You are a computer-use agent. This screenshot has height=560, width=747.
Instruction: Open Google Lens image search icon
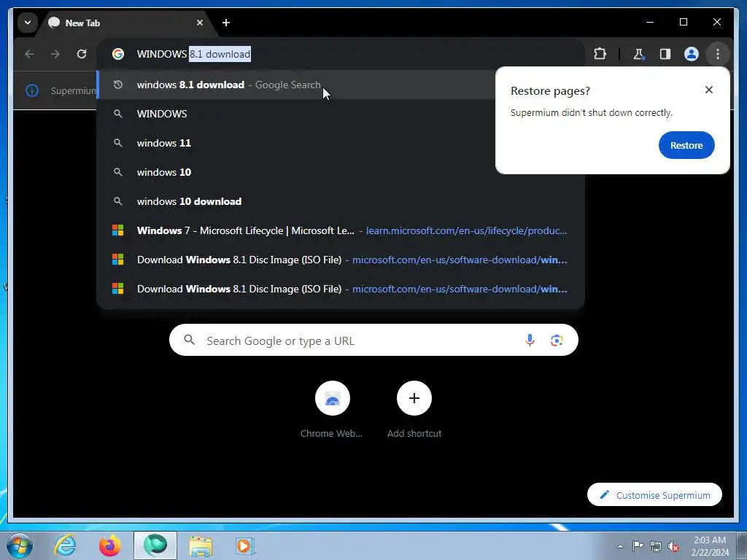tap(557, 340)
